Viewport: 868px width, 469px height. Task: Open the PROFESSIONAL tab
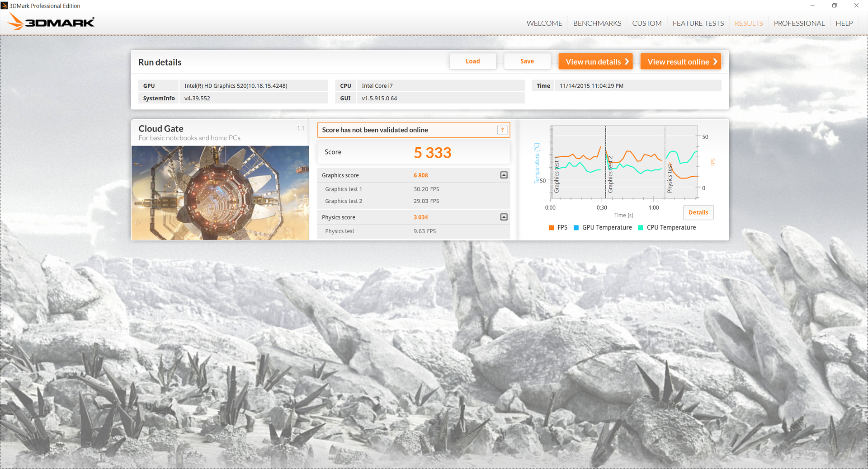(799, 23)
